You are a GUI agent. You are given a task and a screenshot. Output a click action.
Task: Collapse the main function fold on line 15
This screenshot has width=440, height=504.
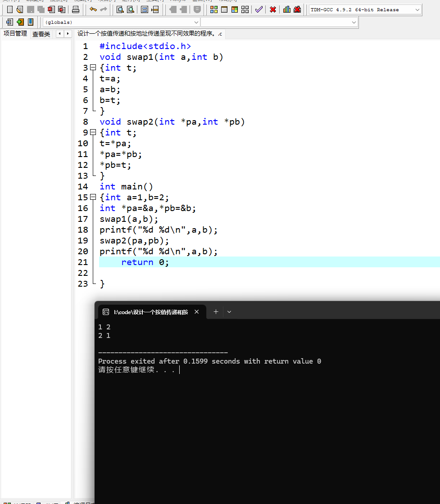(93, 197)
